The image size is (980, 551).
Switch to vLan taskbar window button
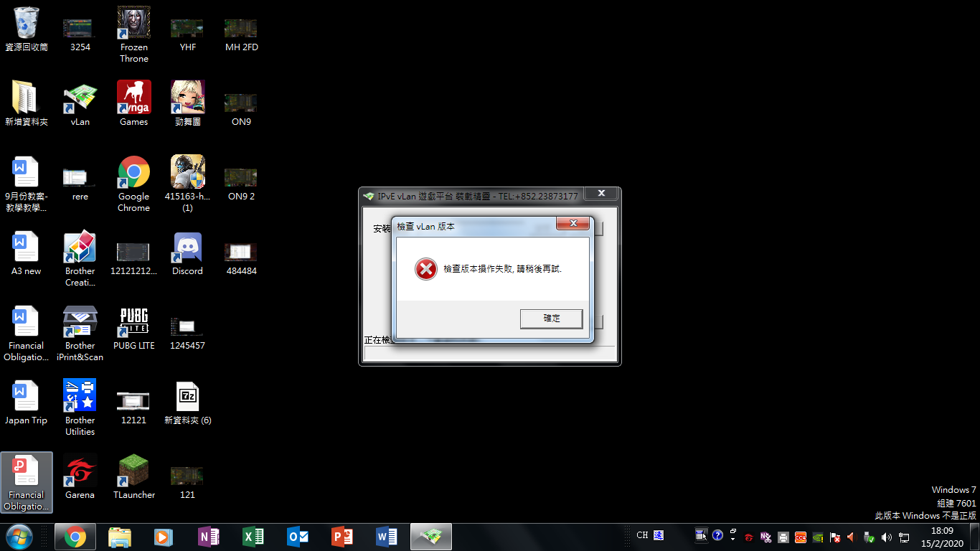pyautogui.click(x=431, y=537)
